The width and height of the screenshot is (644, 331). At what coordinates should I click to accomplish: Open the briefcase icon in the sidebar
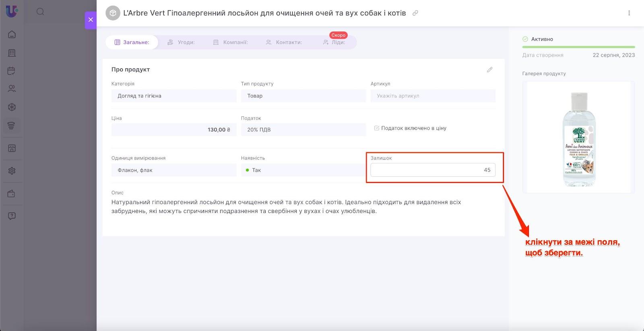(12, 194)
